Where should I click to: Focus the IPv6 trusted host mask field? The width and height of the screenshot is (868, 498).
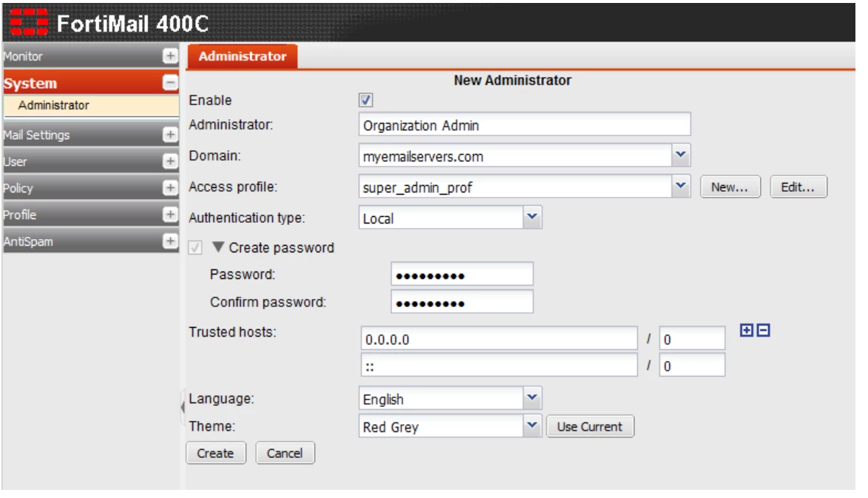(x=692, y=366)
